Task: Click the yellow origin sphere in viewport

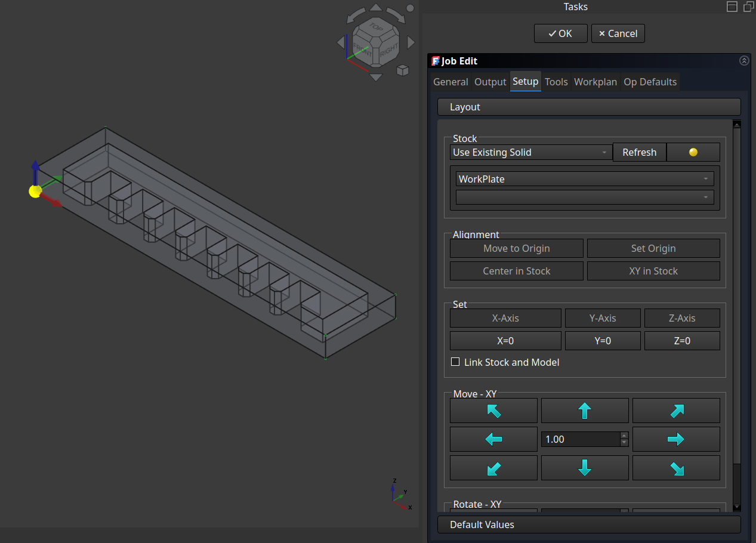Action: tap(35, 191)
